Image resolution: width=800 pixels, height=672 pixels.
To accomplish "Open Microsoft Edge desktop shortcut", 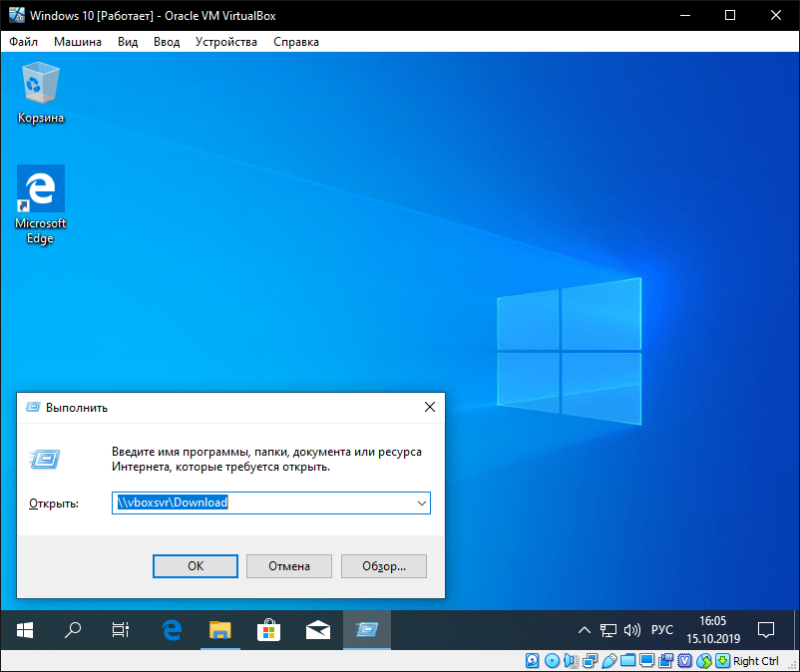I will [x=41, y=203].
